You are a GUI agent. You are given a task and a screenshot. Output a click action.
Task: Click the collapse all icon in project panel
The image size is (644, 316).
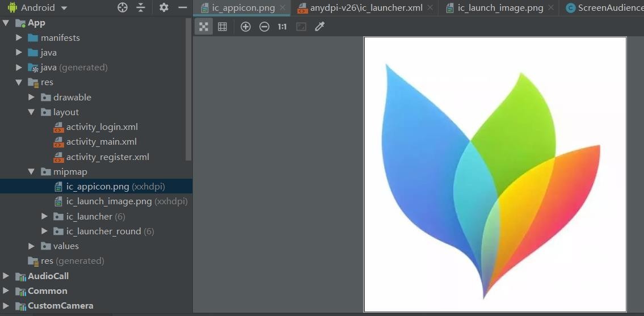(x=141, y=7)
